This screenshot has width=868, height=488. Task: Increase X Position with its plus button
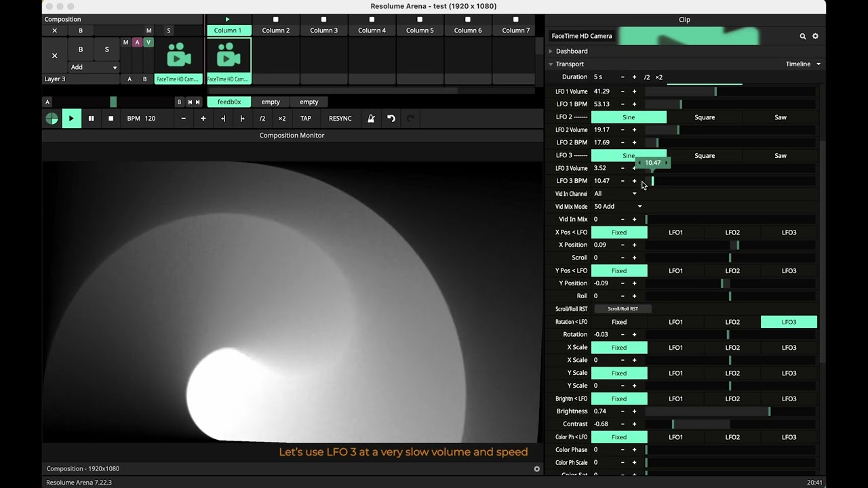click(x=634, y=245)
